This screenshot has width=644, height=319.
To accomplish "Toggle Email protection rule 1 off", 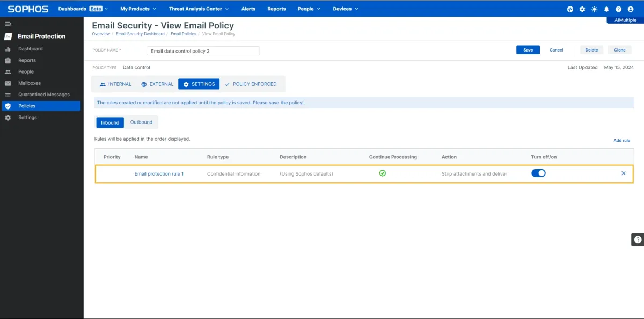I will coord(538,173).
